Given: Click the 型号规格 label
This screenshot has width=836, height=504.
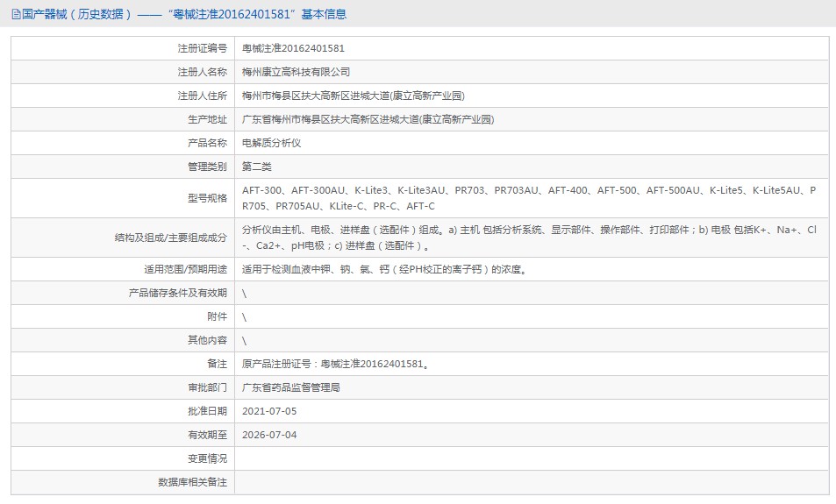Looking at the screenshot, I should point(207,198).
